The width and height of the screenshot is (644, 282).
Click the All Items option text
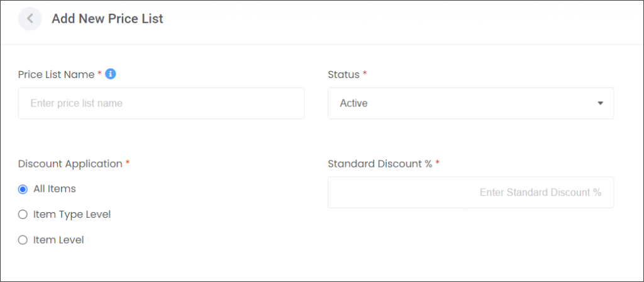[x=55, y=189]
